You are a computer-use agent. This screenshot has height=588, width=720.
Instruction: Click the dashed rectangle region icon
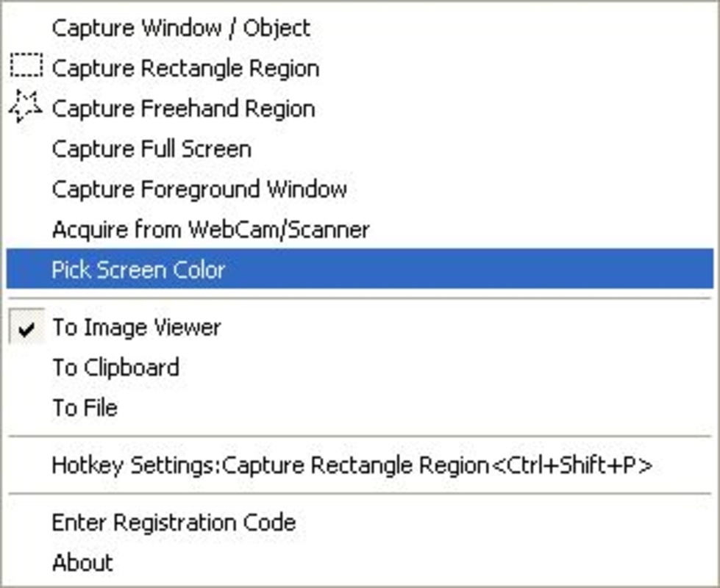tap(27, 68)
